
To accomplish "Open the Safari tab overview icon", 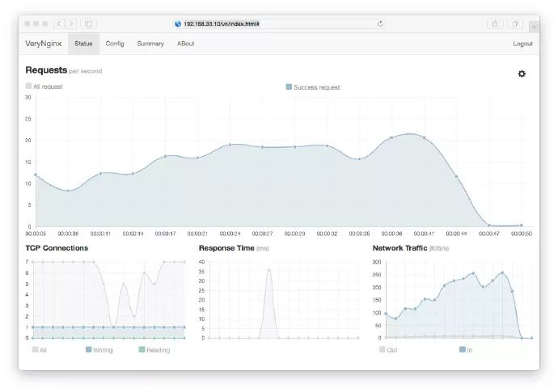I will 516,24.
